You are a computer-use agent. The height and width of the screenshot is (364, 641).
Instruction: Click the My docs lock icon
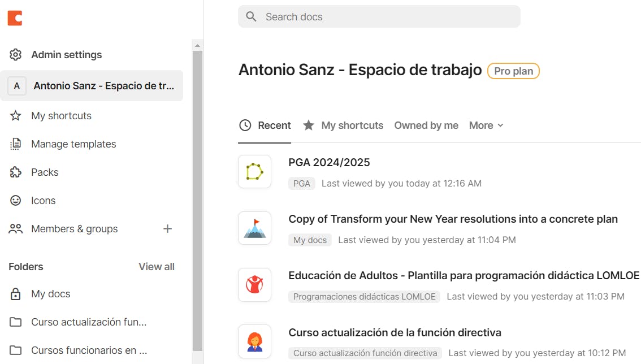[15, 294]
